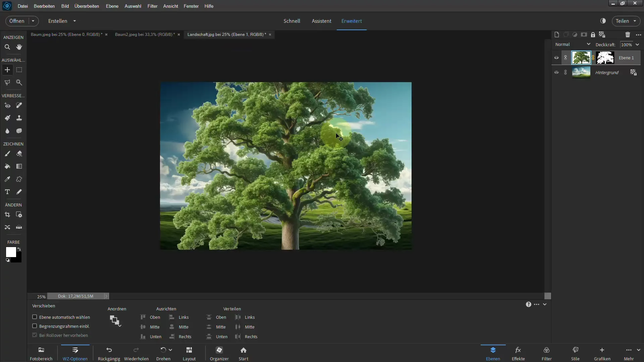Click the lock all pixels icon
Viewport: 644px width, 362px height.
[593, 35]
